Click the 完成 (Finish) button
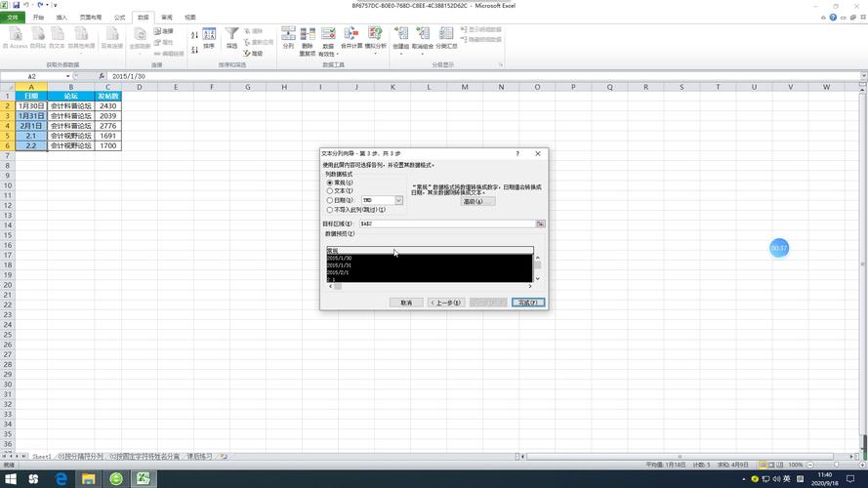 tap(528, 303)
